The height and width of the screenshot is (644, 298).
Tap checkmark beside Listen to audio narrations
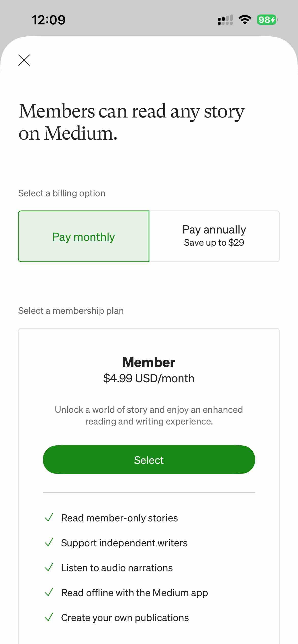(49, 567)
